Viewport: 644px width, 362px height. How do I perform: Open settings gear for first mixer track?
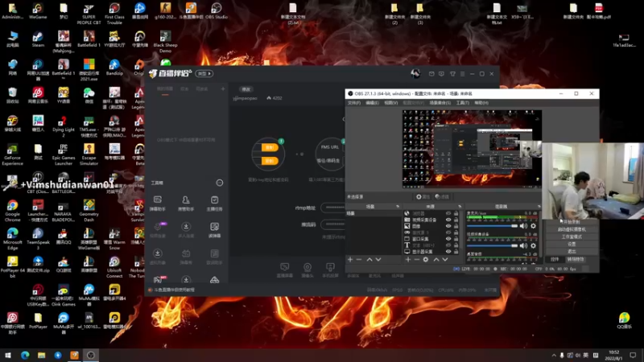[x=533, y=226]
